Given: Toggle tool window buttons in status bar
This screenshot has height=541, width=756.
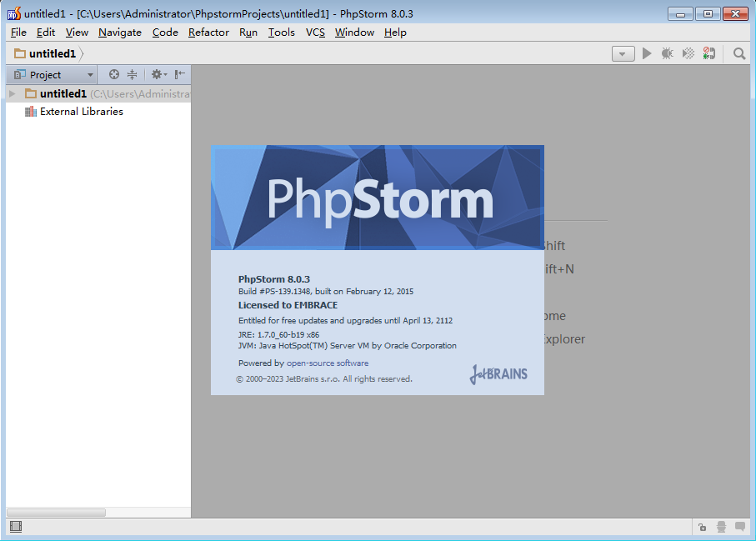Looking at the screenshot, I should pos(16,527).
